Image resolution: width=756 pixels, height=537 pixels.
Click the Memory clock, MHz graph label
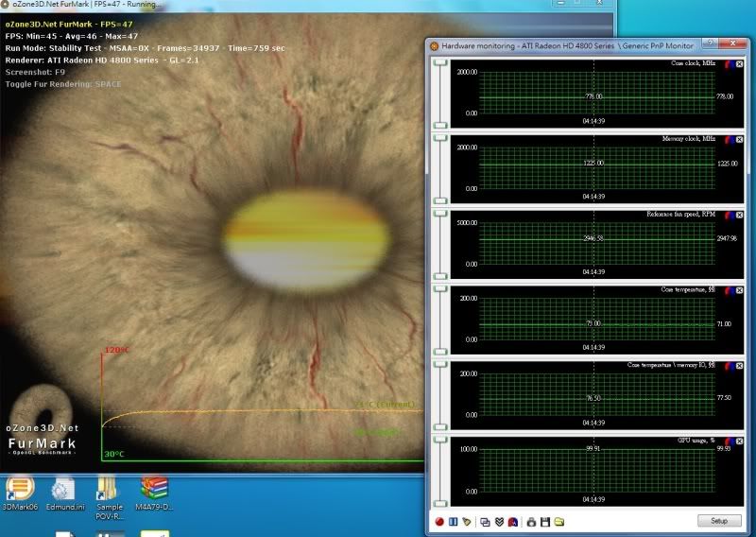click(689, 139)
